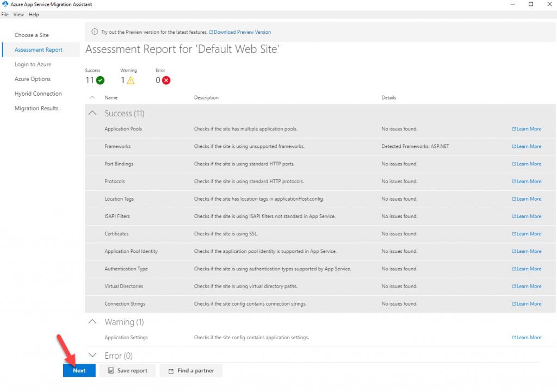This screenshot has height=392, width=557.
Task: Open Learn More for Location Tags
Action: tap(527, 199)
